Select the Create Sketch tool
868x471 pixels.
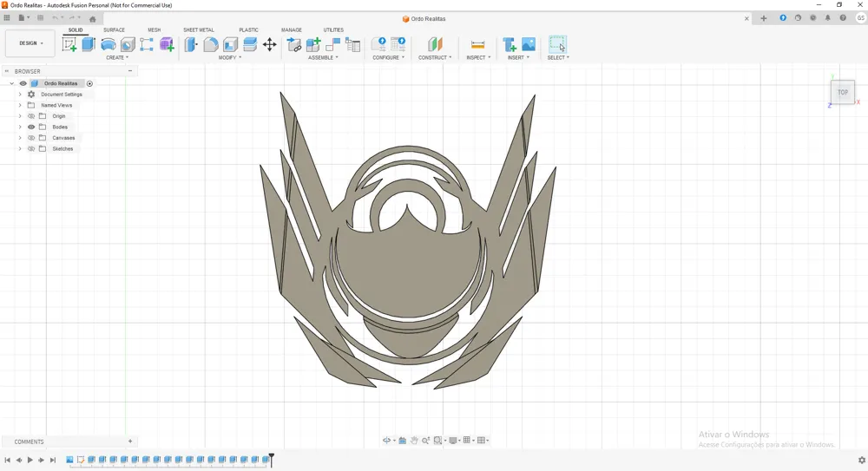point(69,44)
